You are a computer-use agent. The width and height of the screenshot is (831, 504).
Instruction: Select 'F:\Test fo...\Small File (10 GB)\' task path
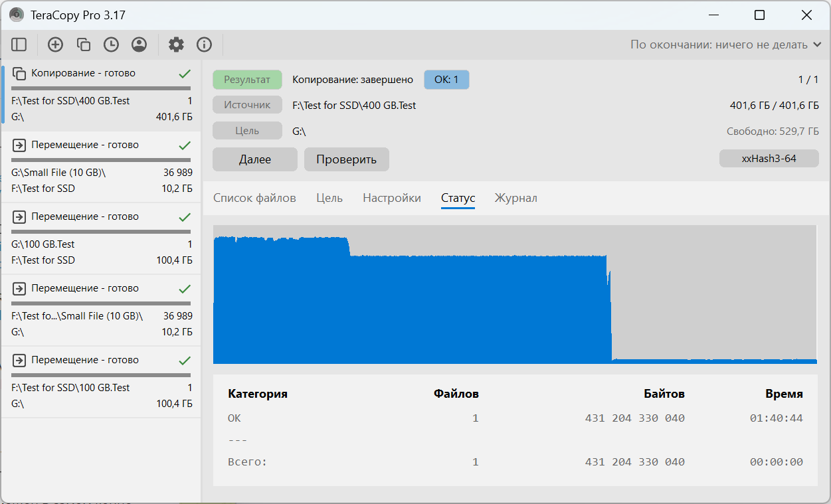click(x=77, y=316)
